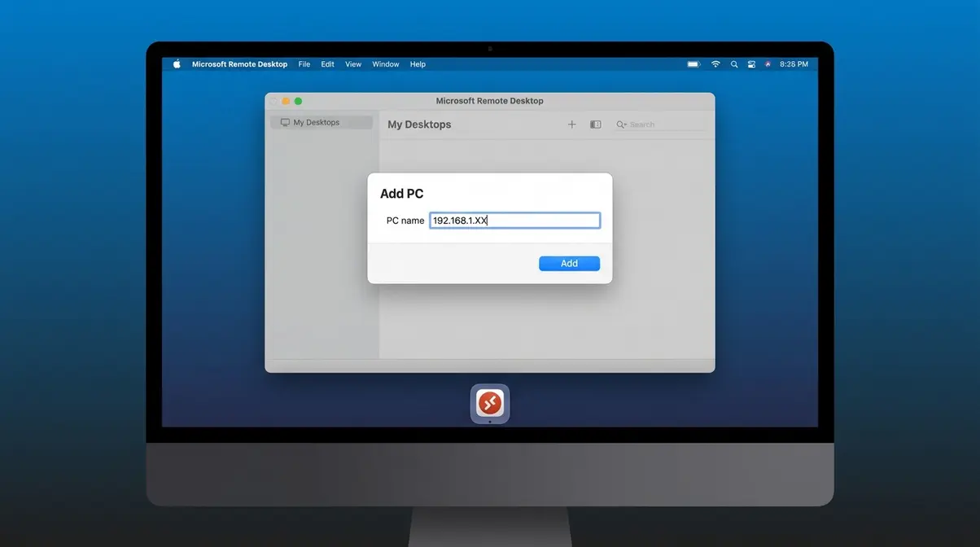Click the Search field in the toolbar
This screenshot has width=980, height=547.
coord(659,125)
